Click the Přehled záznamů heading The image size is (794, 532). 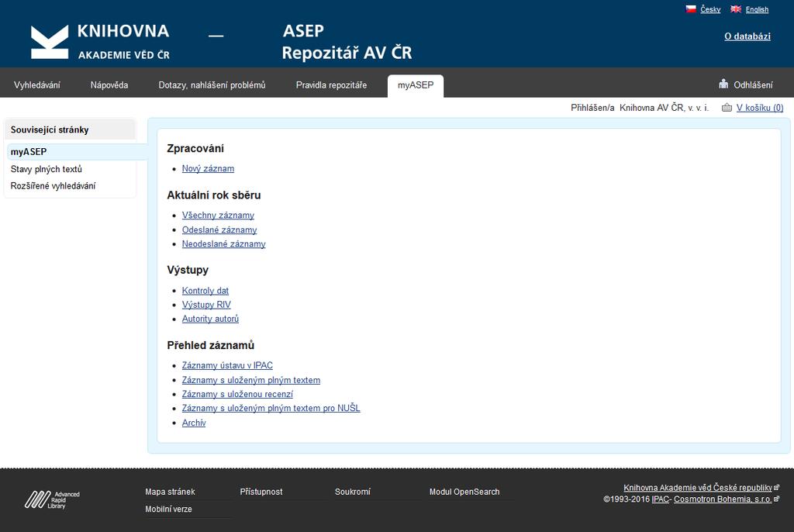tap(211, 345)
